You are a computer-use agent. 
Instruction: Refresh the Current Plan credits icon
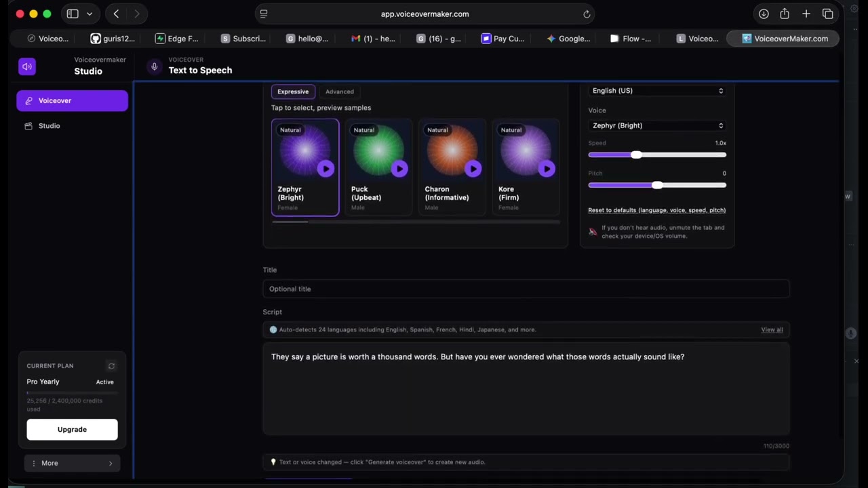111,366
